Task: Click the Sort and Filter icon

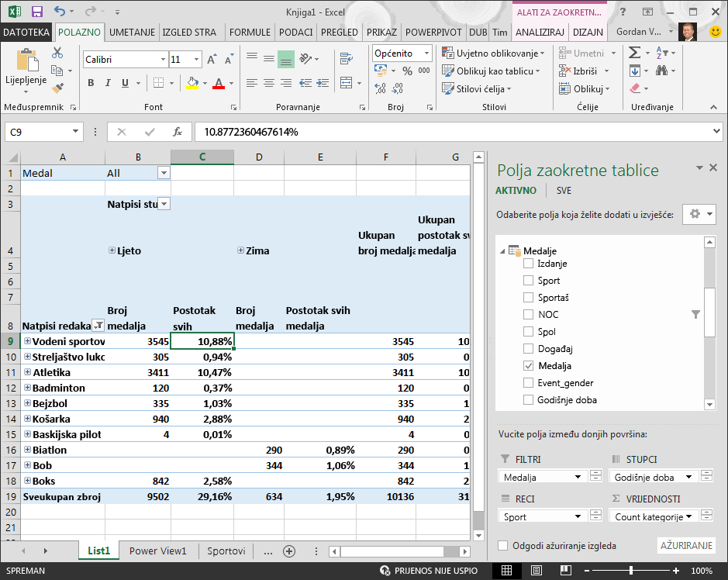Action: (x=662, y=53)
